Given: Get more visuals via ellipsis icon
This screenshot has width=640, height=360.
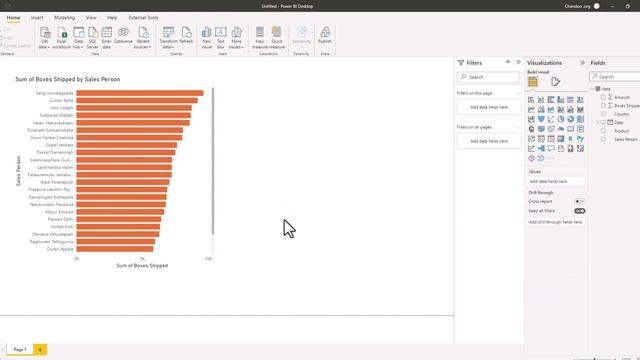Looking at the screenshot, I should [551, 158].
